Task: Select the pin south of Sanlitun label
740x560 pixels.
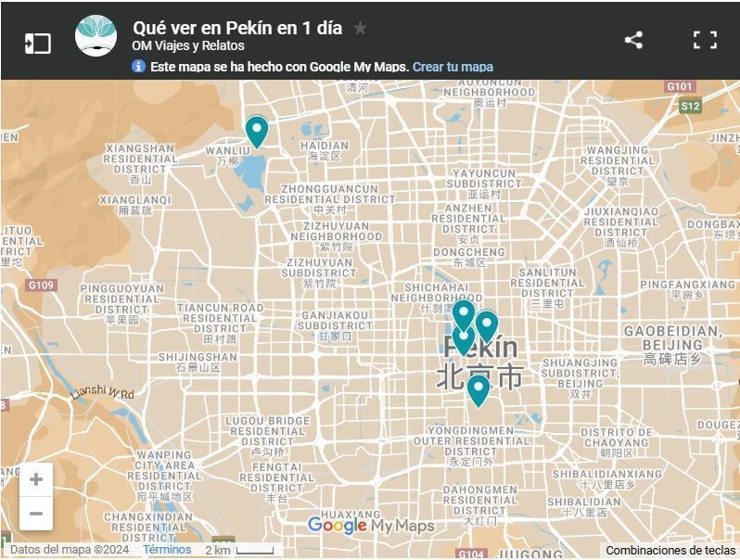Action: (x=487, y=326)
